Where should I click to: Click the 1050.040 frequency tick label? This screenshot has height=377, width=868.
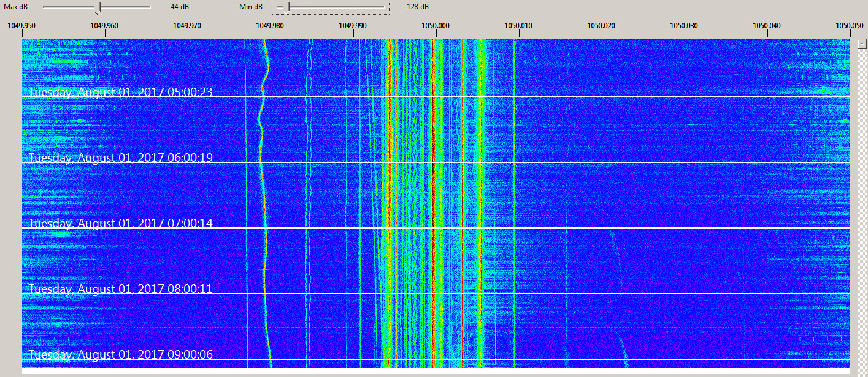tap(767, 26)
